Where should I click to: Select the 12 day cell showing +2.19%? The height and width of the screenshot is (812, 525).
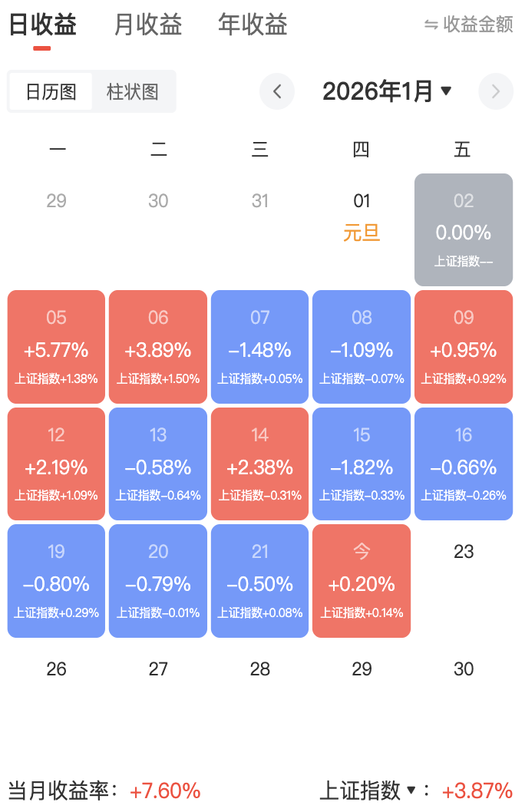point(56,464)
